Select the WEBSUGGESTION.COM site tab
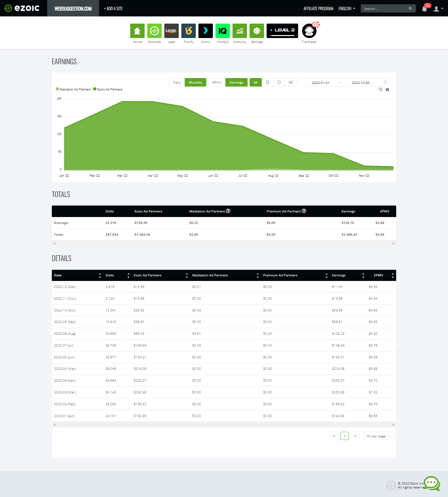The height and width of the screenshot is (497, 448). [x=73, y=8]
